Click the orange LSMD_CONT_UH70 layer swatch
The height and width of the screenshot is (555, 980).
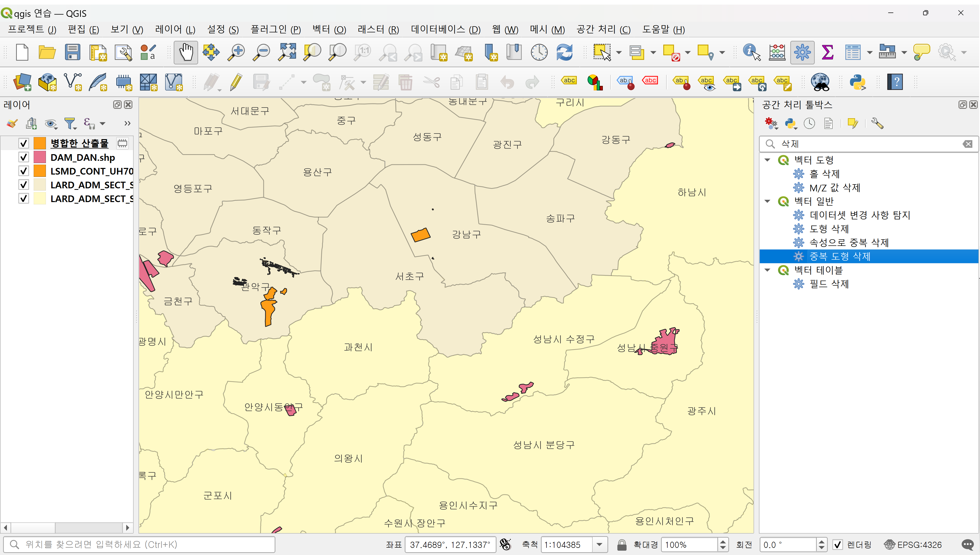[40, 171]
